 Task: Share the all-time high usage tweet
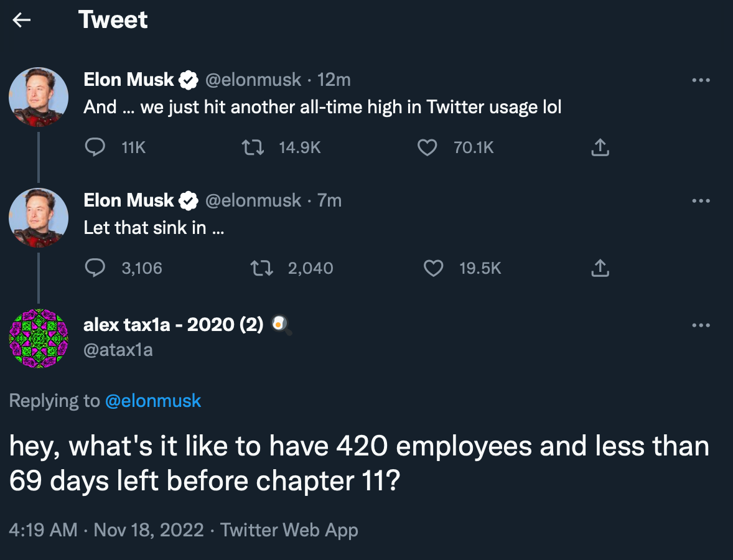point(599,147)
